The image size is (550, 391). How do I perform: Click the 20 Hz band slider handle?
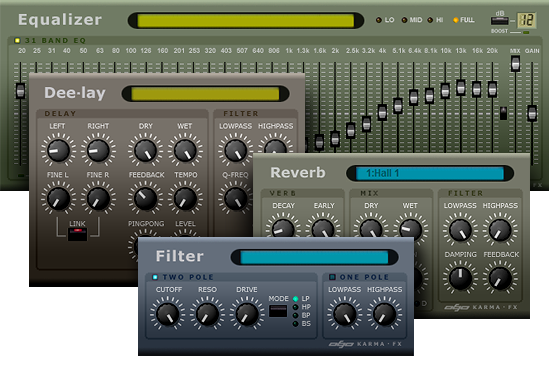[x=20, y=91]
